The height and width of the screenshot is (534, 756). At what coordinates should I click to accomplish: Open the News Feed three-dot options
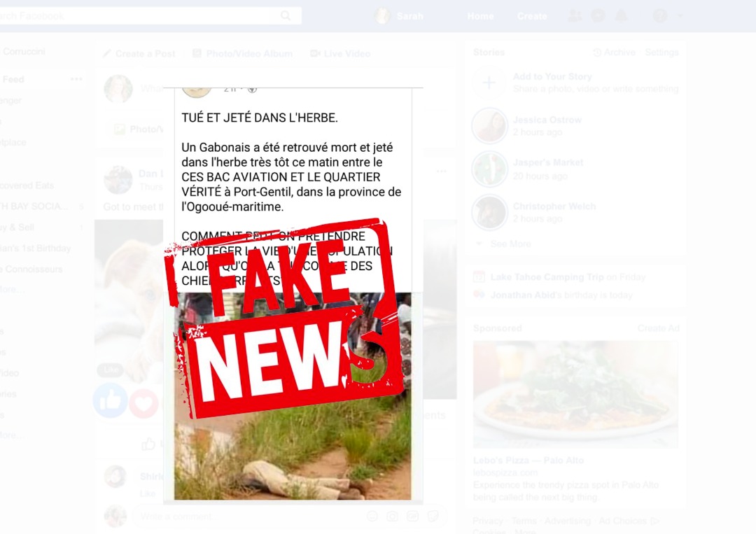click(76, 79)
